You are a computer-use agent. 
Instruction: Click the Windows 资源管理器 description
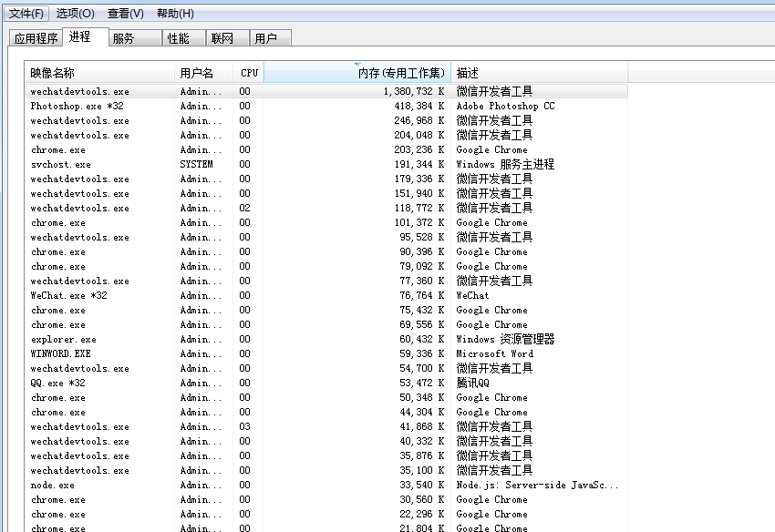[x=505, y=339]
